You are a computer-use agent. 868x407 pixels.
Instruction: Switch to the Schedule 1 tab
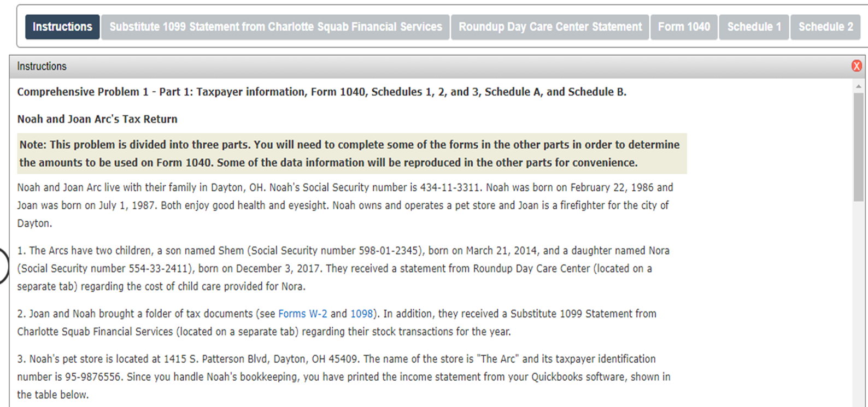tap(754, 26)
